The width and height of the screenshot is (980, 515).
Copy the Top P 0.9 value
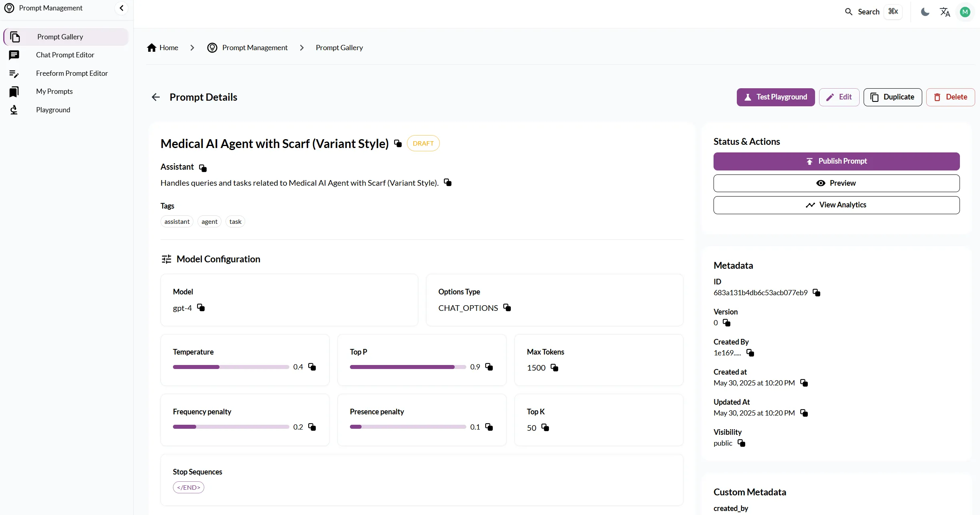tap(489, 367)
